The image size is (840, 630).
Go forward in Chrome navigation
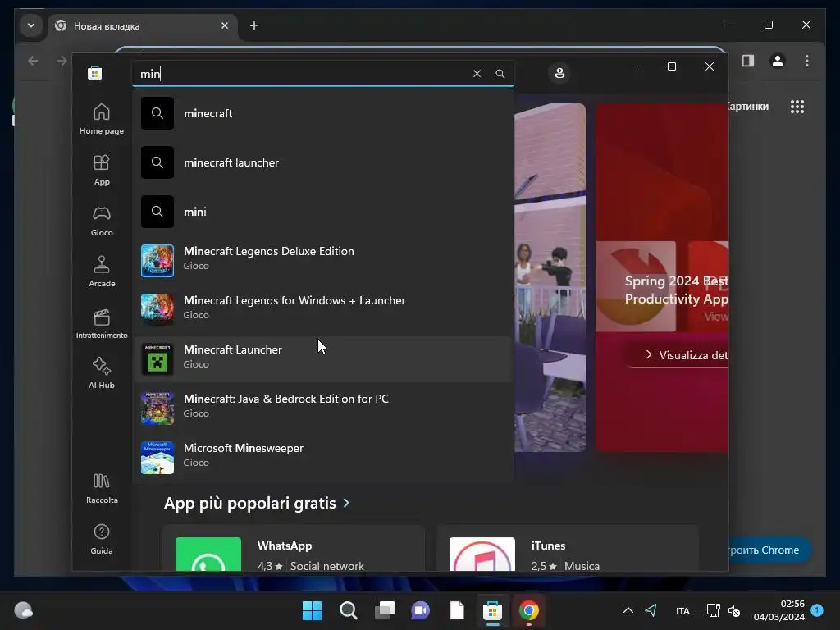[x=62, y=61]
